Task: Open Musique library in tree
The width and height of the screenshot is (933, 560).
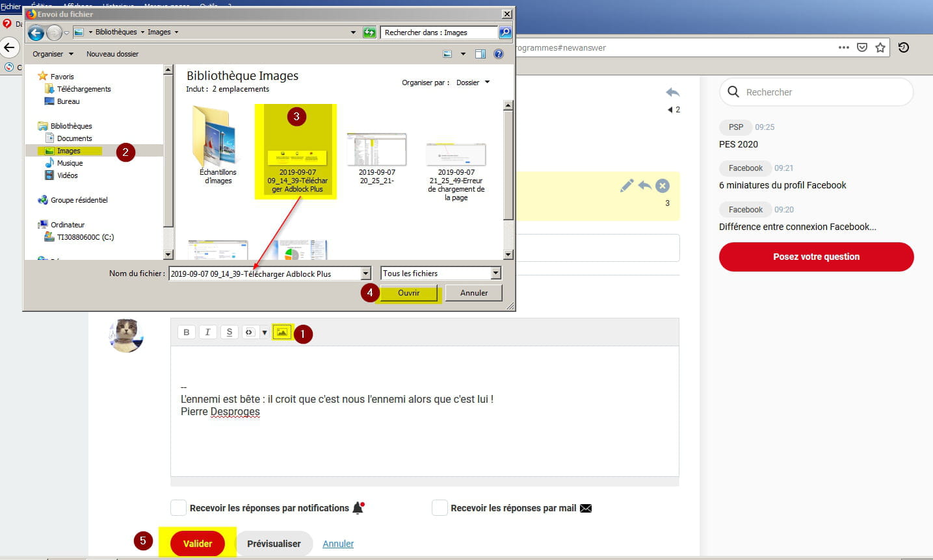Action: coord(64,163)
